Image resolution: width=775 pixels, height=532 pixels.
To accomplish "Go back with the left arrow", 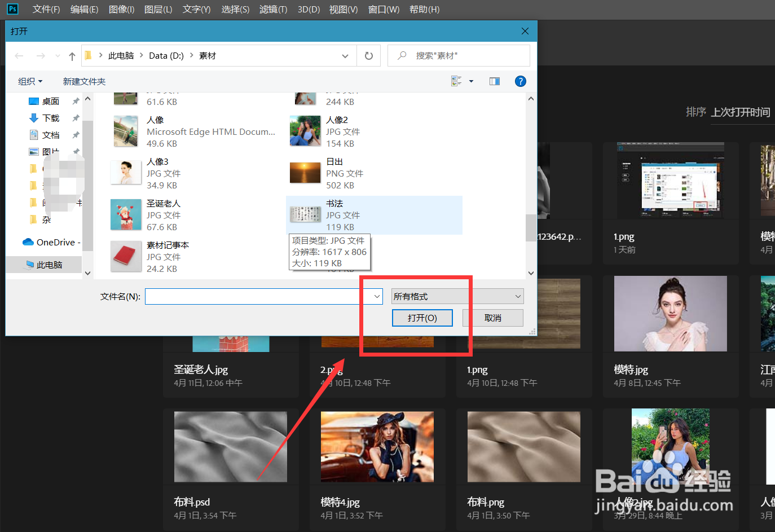I will point(19,56).
